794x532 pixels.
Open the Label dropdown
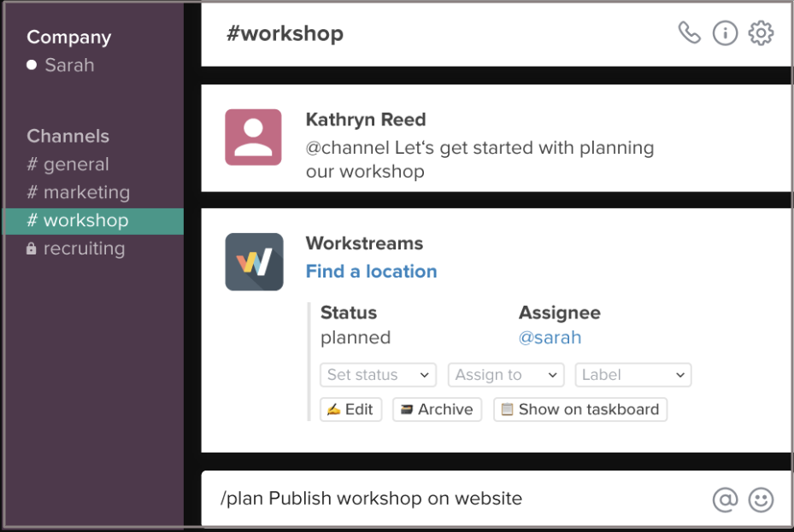(x=632, y=375)
